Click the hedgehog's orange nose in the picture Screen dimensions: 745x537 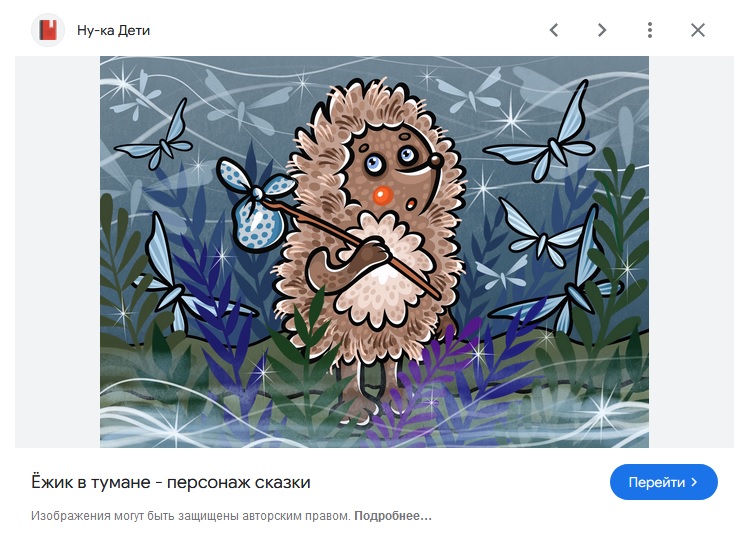pyautogui.click(x=383, y=195)
